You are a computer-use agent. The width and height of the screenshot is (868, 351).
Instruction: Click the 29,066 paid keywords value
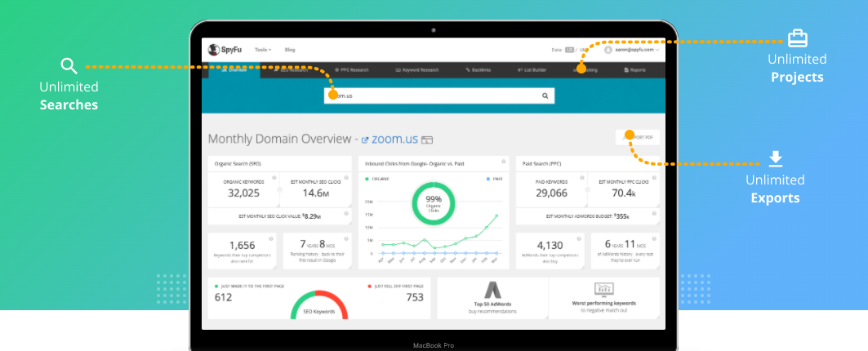click(x=551, y=193)
